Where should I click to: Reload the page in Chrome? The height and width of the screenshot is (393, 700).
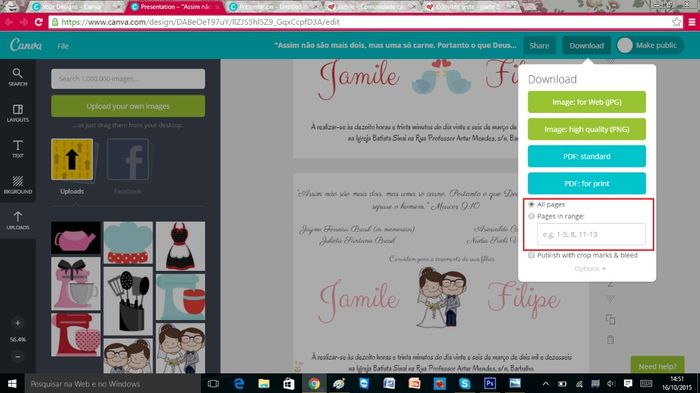pyautogui.click(x=39, y=22)
